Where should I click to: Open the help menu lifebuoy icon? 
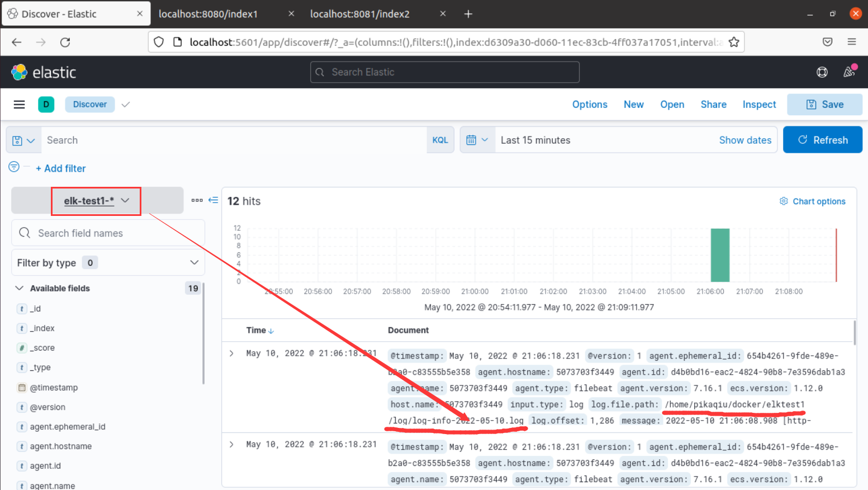822,72
